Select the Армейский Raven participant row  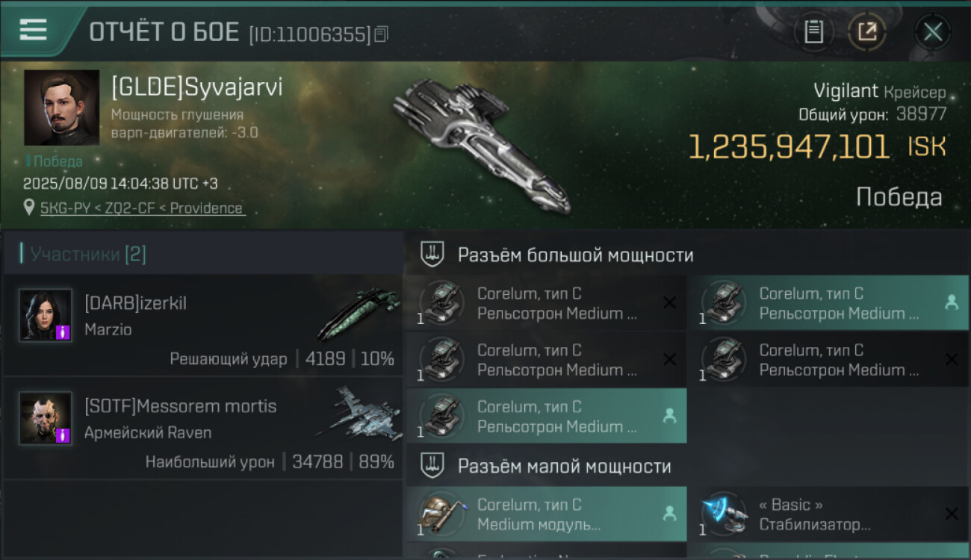click(203, 428)
